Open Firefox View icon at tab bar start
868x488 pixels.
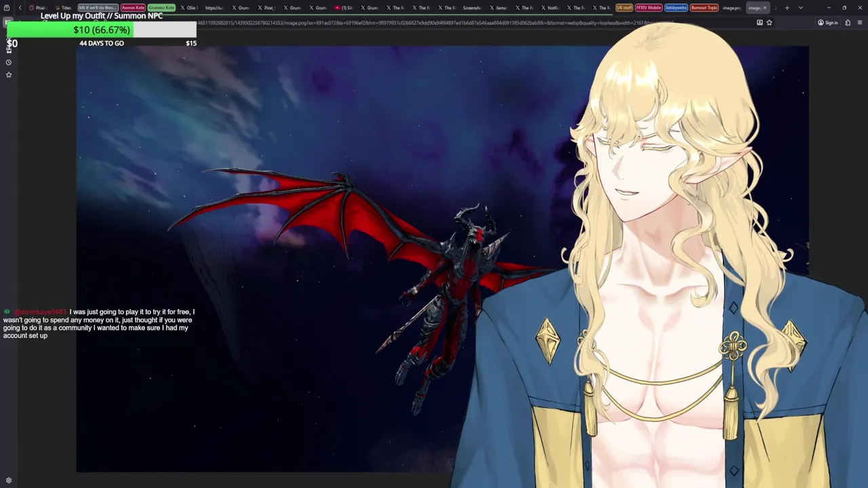pyautogui.click(x=7, y=7)
